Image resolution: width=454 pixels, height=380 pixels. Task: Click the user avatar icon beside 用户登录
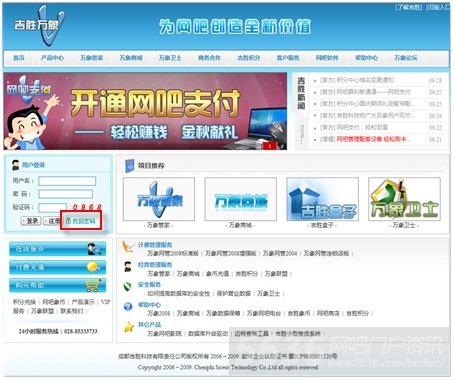[15, 165]
